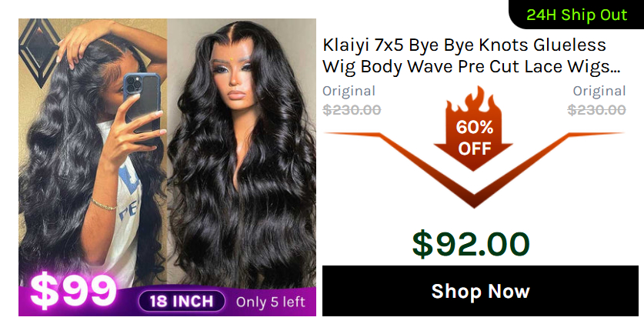Screen dimensions: 644x334
Task: Click the Only 5 left stock notice
Action: (270, 302)
